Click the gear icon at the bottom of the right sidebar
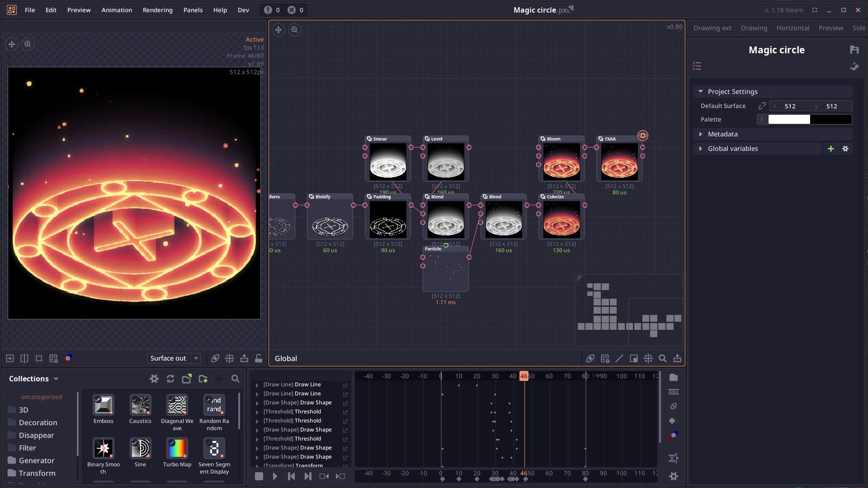 pyautogui.click(x=673, y=476)
